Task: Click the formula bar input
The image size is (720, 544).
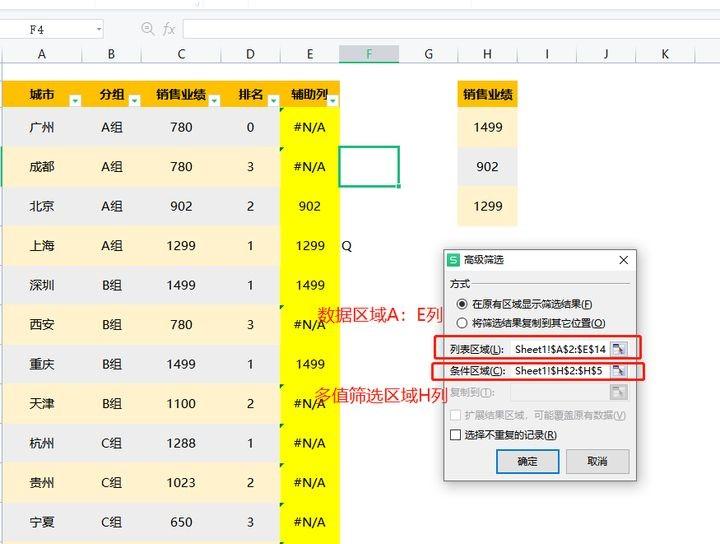Action: pyautogui.click(x=450, y=29)
